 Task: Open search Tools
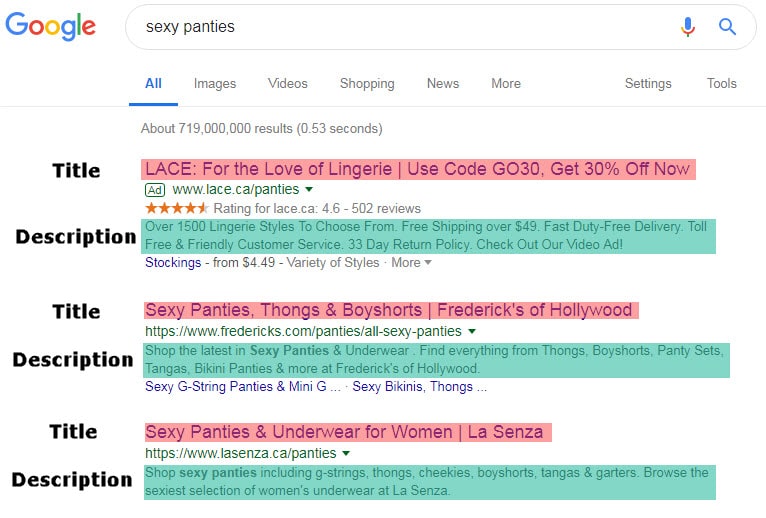(721, 84)
